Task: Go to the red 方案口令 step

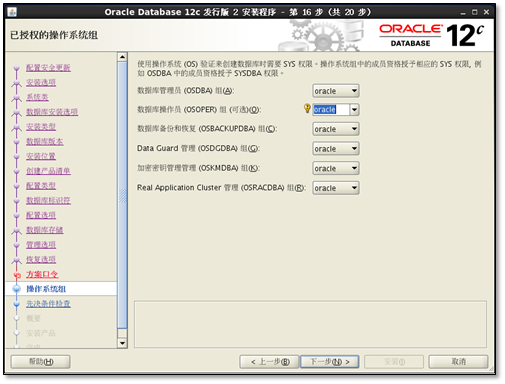Action: click(42, 274)
